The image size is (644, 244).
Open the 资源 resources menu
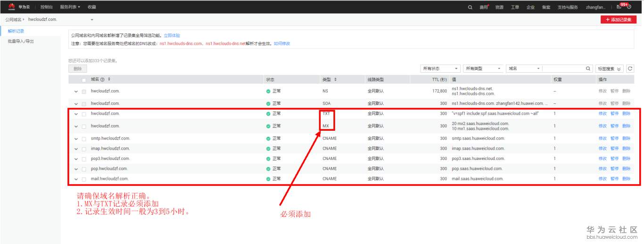(x=499, y=7)
